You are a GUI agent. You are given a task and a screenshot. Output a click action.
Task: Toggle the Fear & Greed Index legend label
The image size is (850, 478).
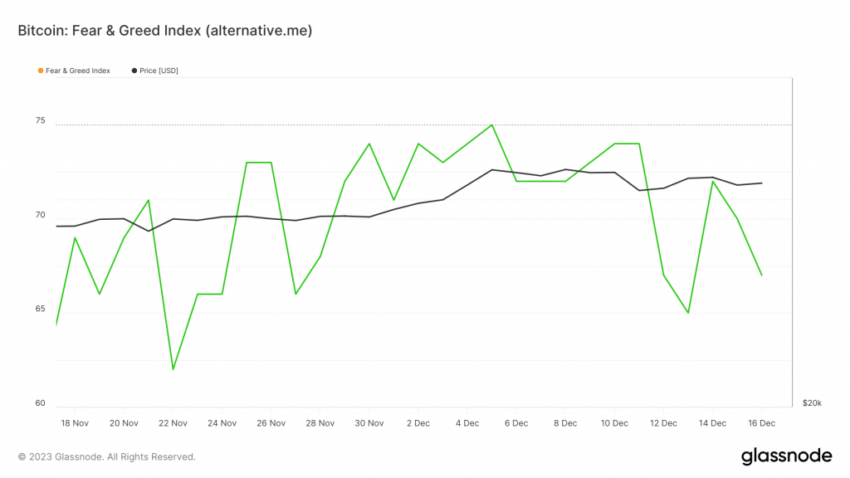tap(78, 70)
